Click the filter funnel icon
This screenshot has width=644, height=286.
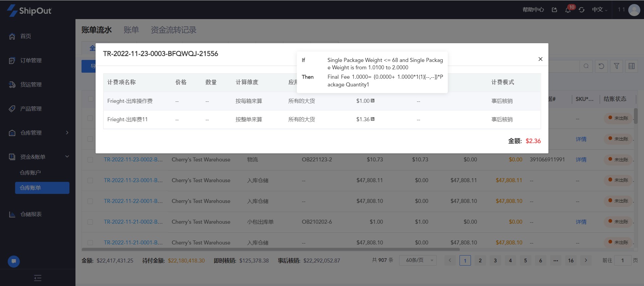(x=616, y=66)
